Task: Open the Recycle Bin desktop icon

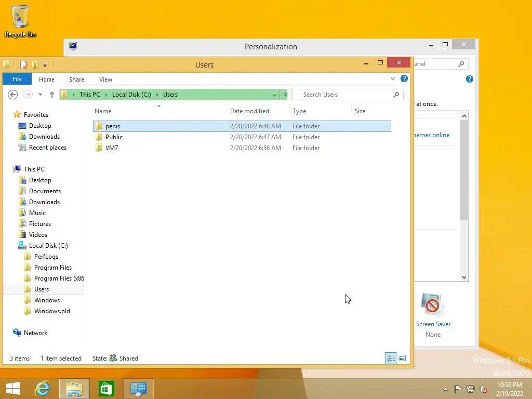Action: [20, 21]
